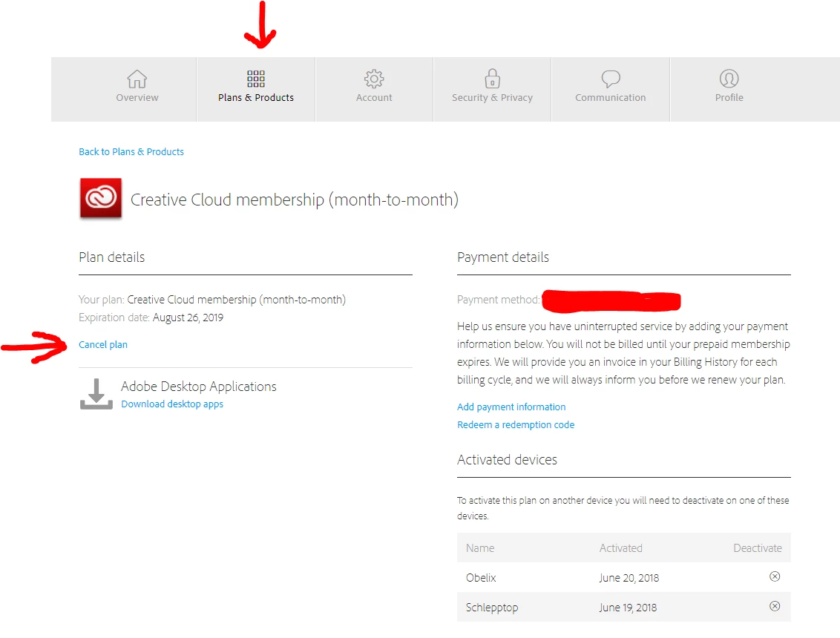Viewport: 840px width, 638px height.
Task: Click the Cancel plan link
Action: 103,344
